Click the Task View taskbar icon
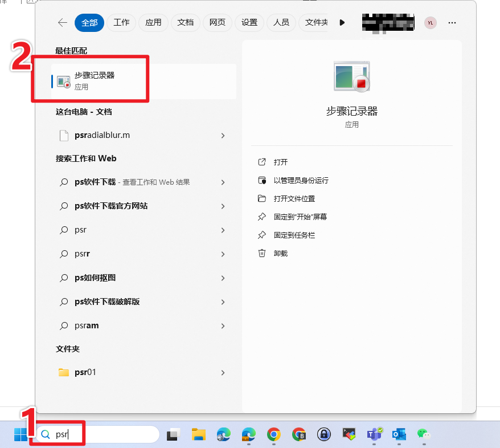The image size is (500, 448). [x=173, y=435]
